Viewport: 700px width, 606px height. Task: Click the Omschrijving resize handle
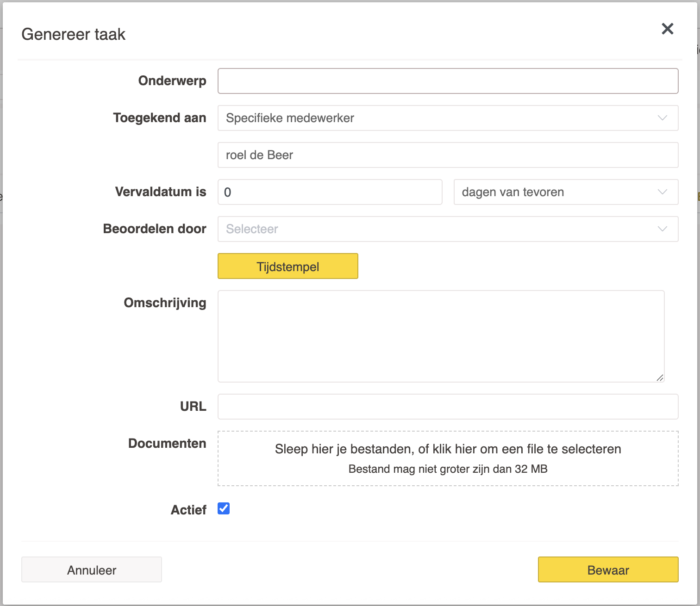pyautogui.click(x=660, y=377)
